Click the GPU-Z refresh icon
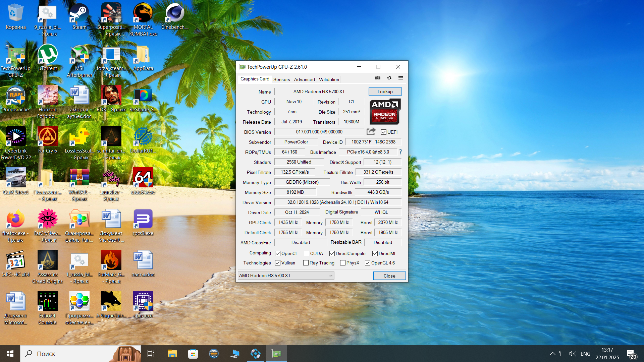644x362 pixels. (x=389, y=78)
